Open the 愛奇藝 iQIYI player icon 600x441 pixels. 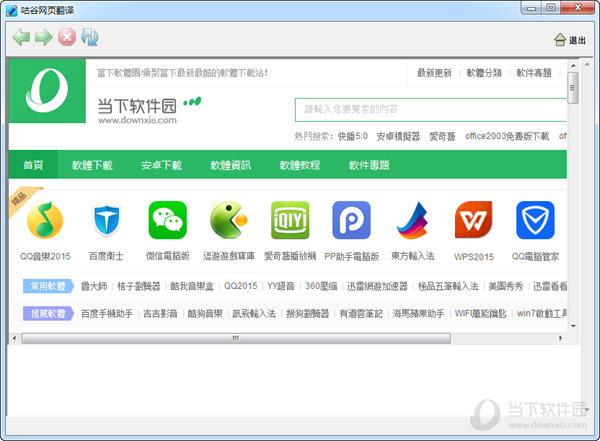tap(290, 220)
